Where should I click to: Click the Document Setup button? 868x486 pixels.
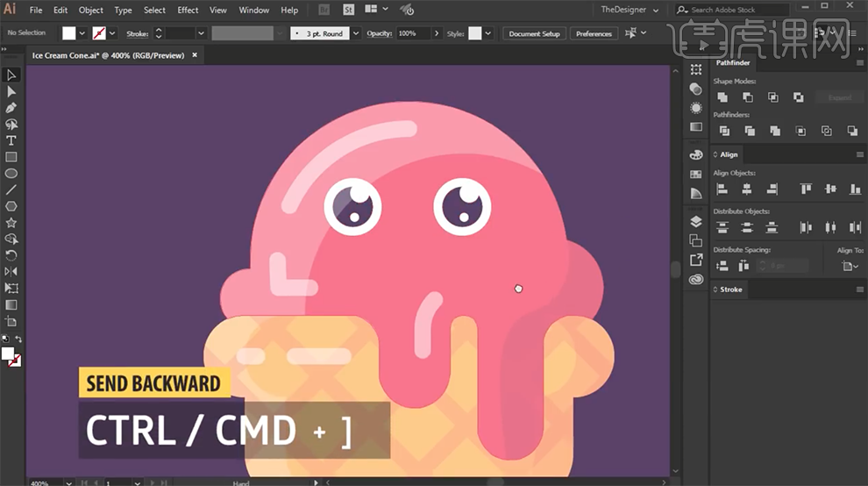(x=534, y=33)
